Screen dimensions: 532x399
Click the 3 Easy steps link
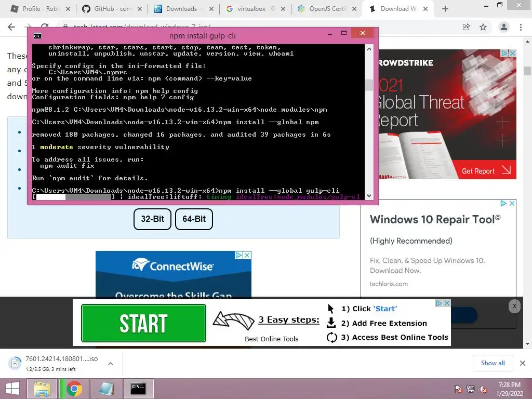point(289,320)
